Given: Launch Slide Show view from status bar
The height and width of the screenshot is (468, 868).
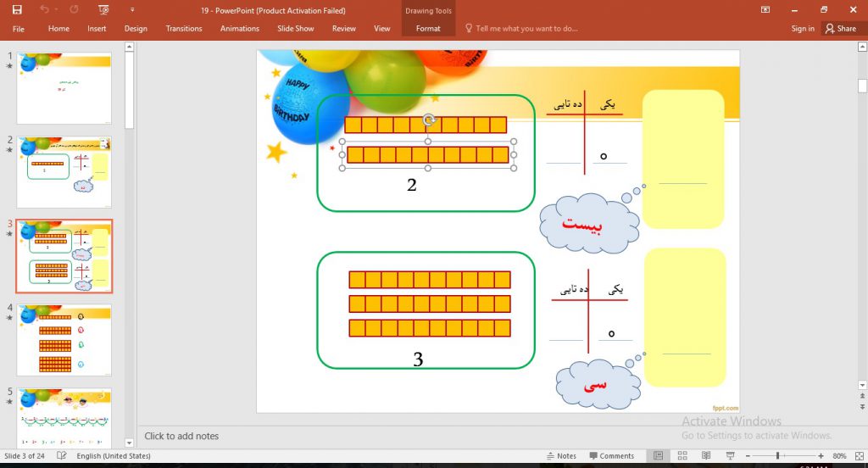Looking at the screenshot, I should [729, 456].
